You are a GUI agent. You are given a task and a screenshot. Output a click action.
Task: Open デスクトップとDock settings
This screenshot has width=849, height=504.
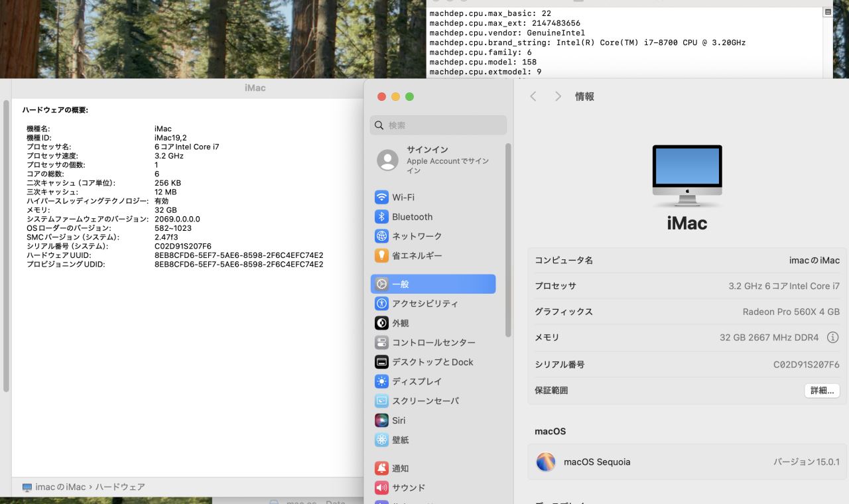(x=432, y=362)
